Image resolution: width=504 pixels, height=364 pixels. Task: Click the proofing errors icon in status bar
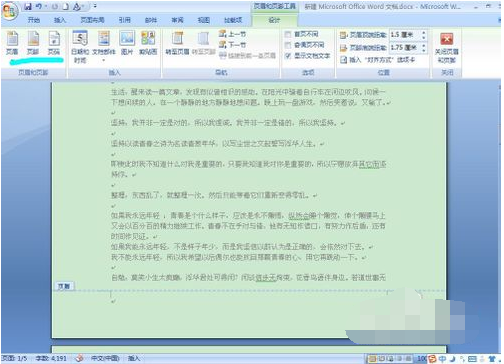[79, 358]
